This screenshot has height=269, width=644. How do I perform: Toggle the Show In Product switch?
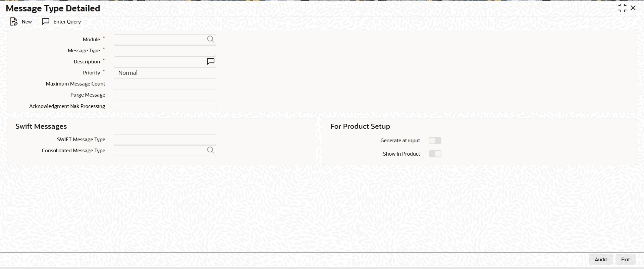(435, 154)
